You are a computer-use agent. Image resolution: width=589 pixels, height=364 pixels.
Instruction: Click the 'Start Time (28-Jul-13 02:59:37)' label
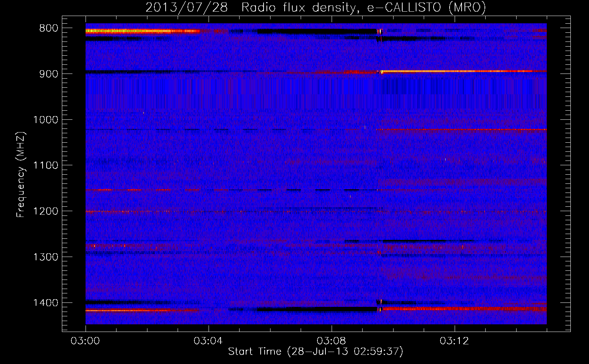pyautogui.click(x=316, y=352)
